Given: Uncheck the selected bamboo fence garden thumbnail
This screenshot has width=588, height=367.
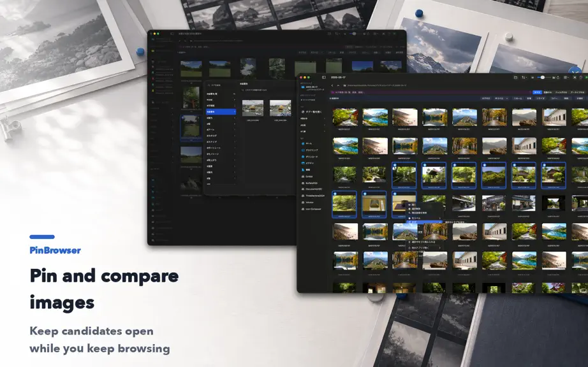Looking at the screenshot, I should tap(335, 194).
